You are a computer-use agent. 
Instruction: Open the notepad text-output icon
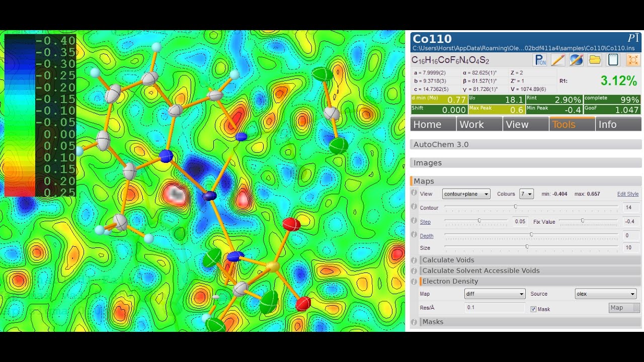[613, 60]
